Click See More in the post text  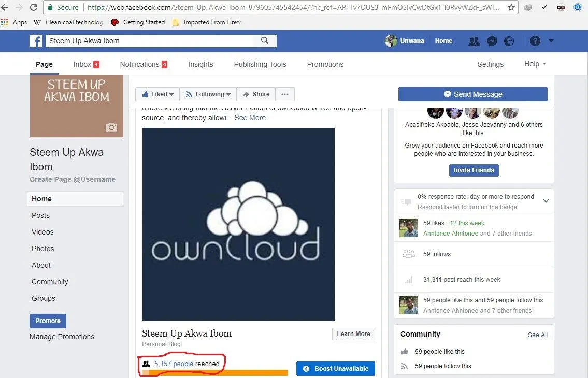click(250, 118)
